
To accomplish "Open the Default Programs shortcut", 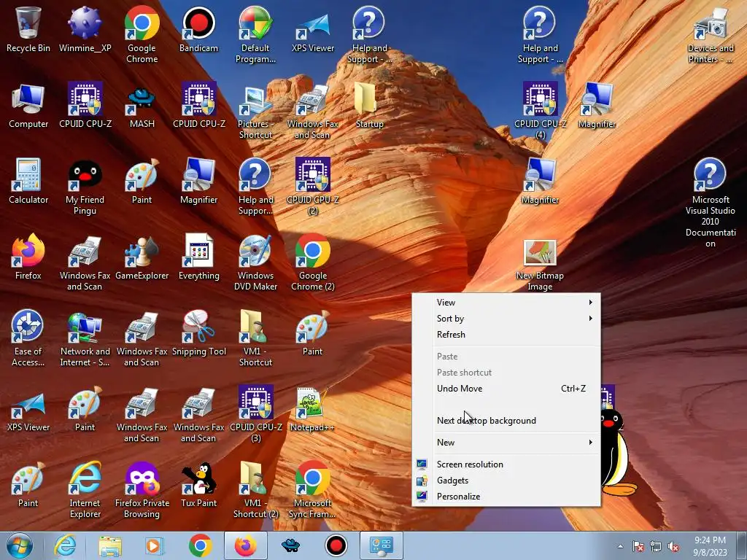I will 255,35.
